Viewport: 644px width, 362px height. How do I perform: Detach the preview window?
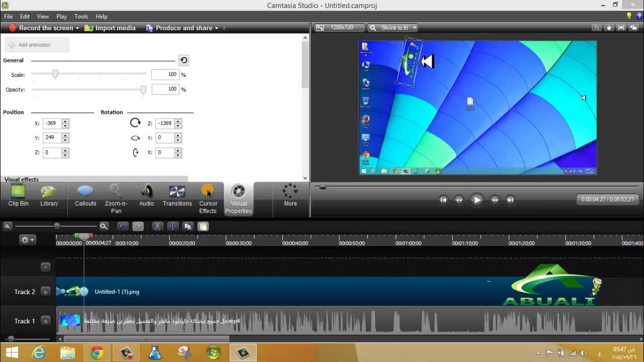634,28
